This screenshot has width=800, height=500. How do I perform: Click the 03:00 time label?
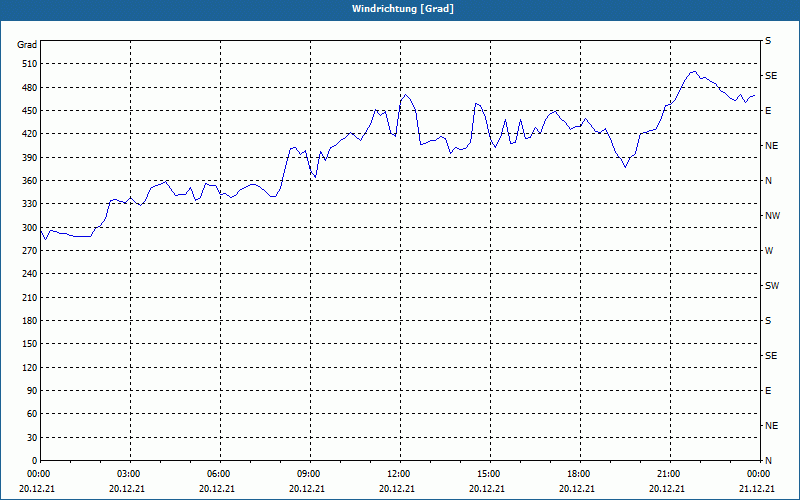[x=128, y=474]
